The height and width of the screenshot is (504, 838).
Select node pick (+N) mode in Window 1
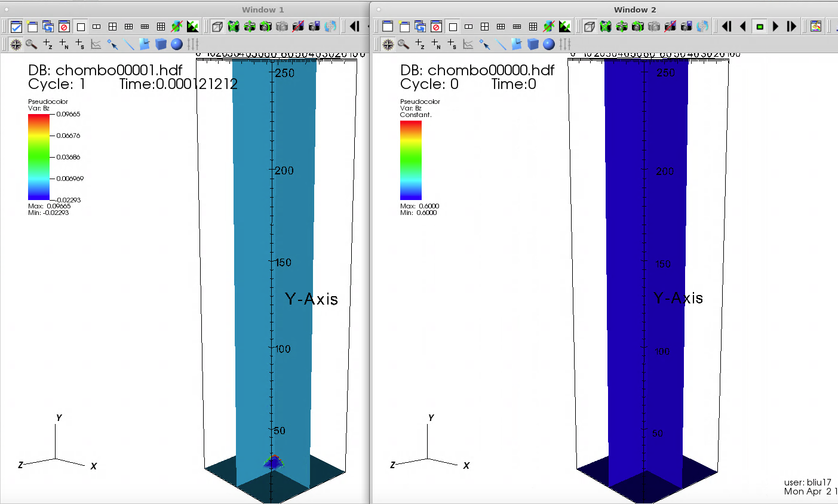point(64,44)
